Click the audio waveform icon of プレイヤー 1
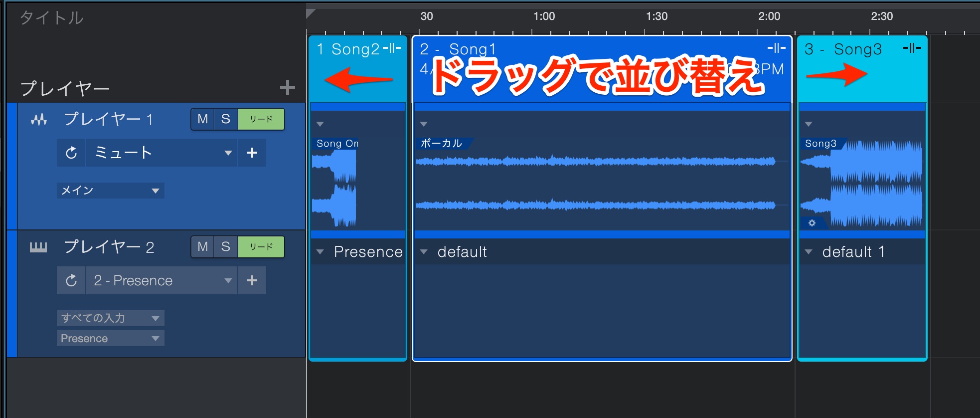This screenshot has height=418, width=980. [39, 119]
